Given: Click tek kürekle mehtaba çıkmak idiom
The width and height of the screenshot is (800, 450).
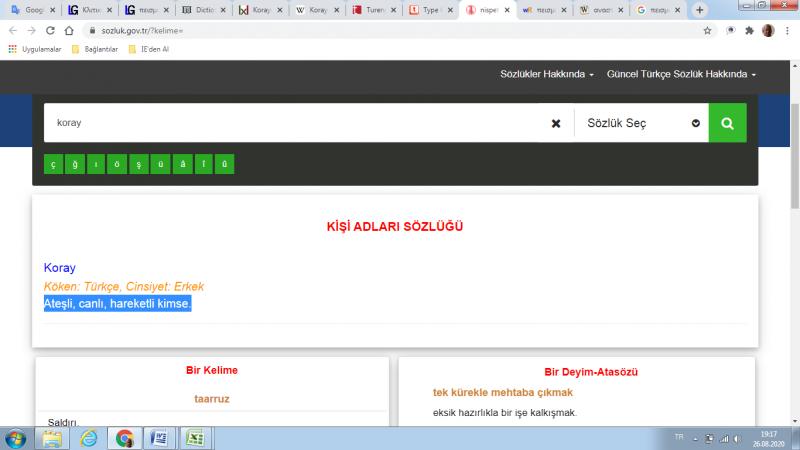Looking at the screenshot, I should 503,392.
